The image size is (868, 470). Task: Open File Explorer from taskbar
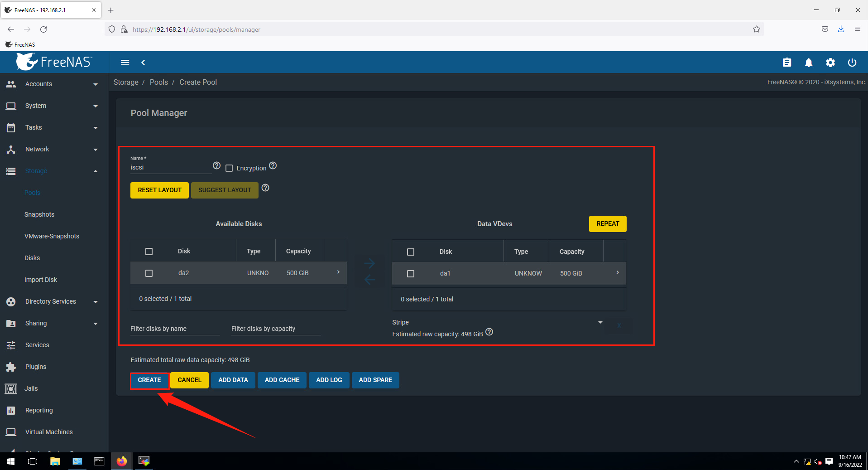tap(55, 461)
